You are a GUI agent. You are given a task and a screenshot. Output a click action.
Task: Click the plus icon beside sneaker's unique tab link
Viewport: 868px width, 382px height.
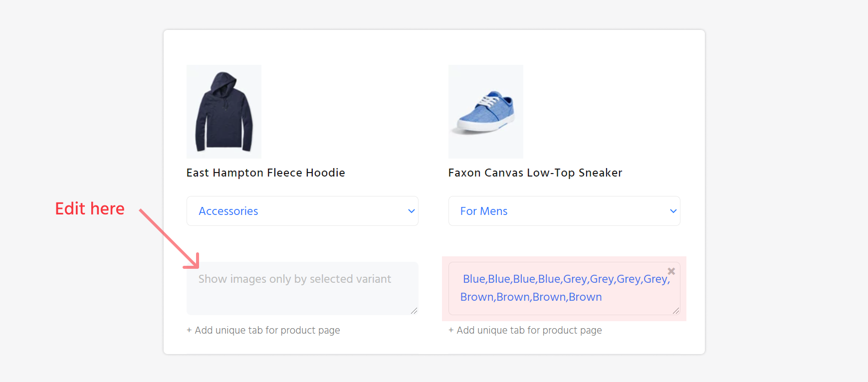[x=451, y=330]
